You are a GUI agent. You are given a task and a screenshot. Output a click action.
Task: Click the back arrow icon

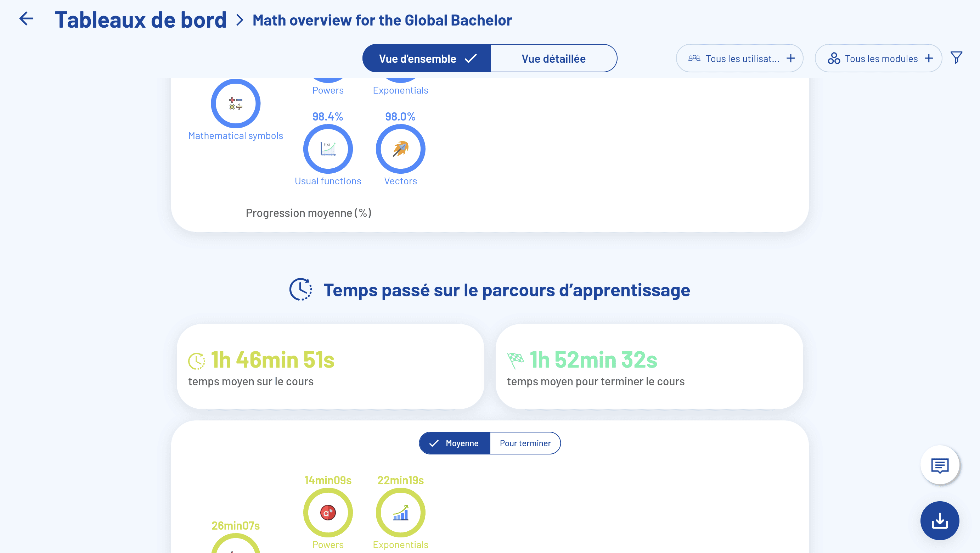click(26, 19)
